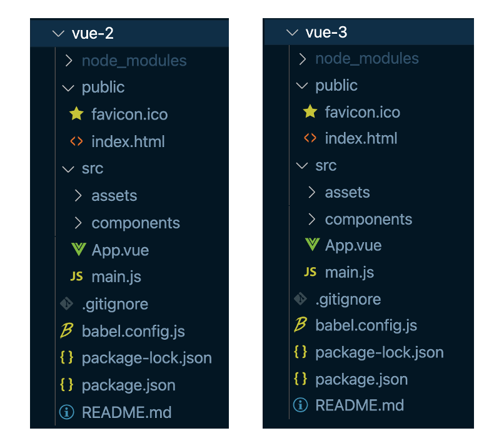Click the braces icon of package.json in vue-2
The width and height of the screenshot is (489, 448).
(66, 384)
